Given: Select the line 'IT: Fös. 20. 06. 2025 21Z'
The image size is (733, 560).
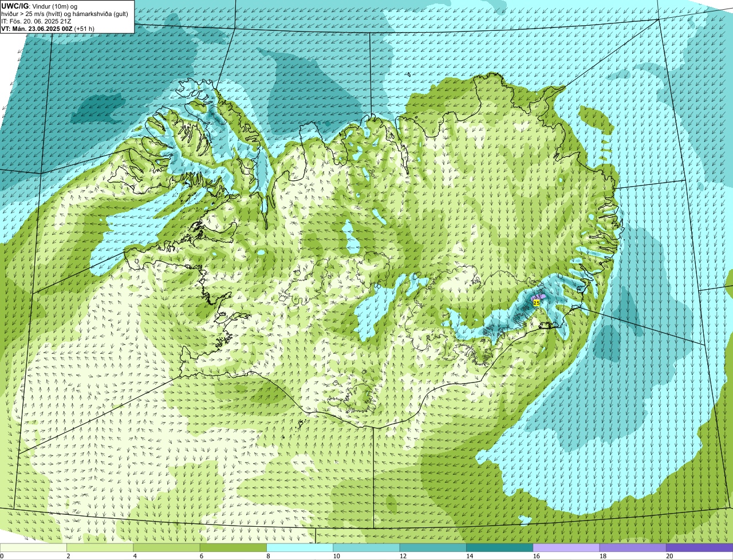Looking at the screenshot, I should point(37,21).
